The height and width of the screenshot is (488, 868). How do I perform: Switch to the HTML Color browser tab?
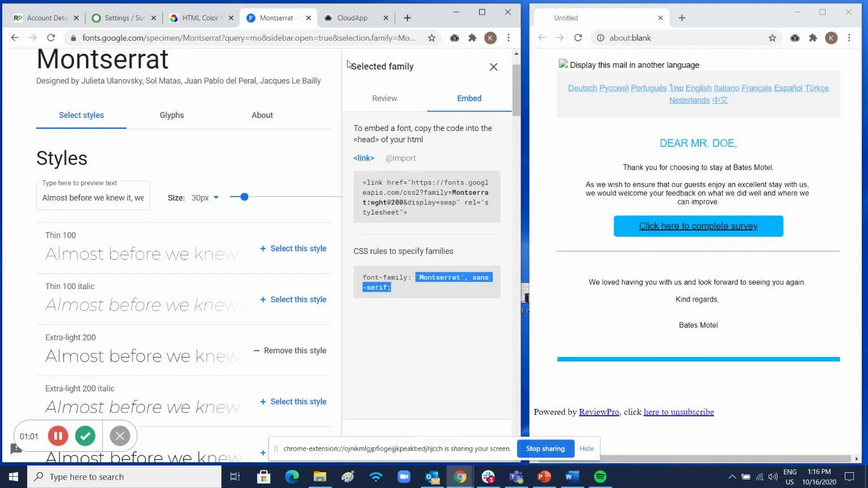tap(200, 18)
